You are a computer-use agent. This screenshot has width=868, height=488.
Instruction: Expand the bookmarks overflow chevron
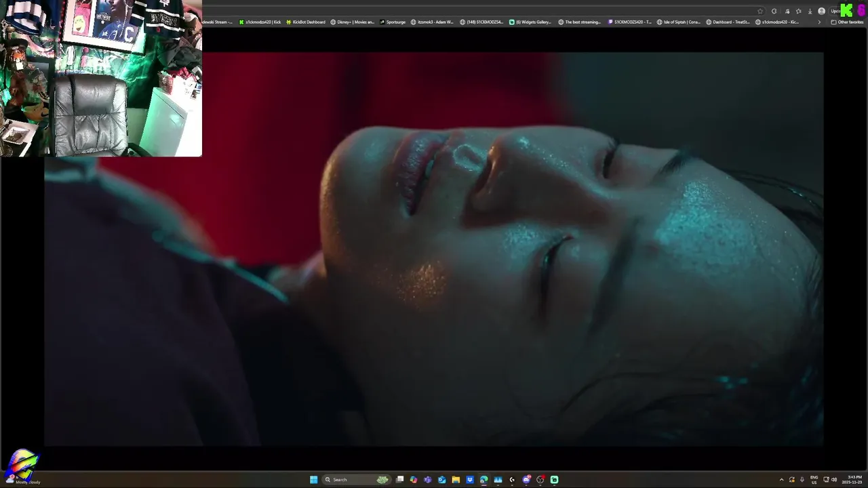coord(819,22)
